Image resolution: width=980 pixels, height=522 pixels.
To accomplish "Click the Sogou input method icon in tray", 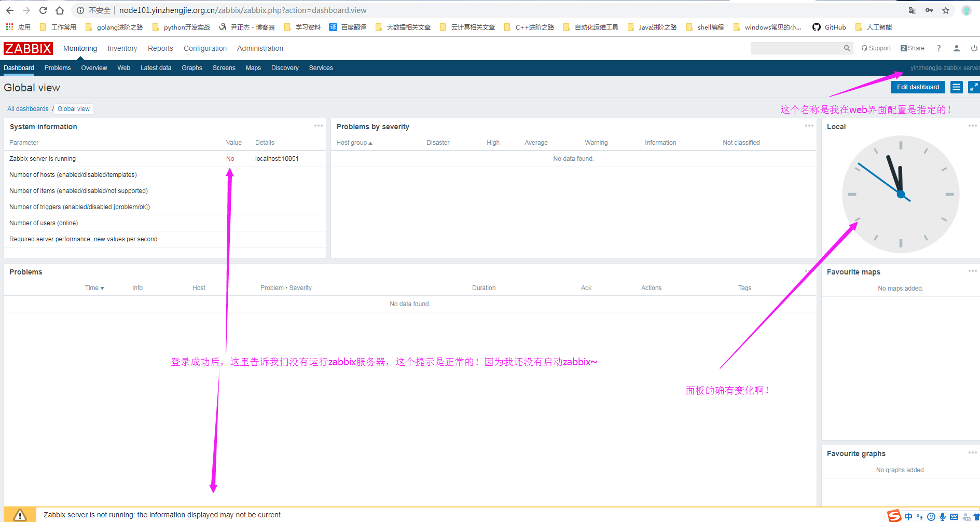I will 894,516.
